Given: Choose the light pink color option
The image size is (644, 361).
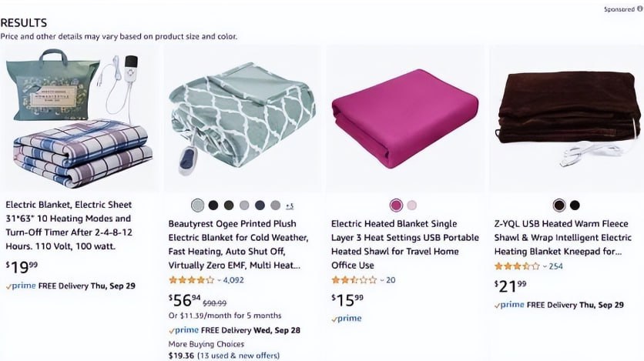Looking at the screenshot, I should pos(412,206).
